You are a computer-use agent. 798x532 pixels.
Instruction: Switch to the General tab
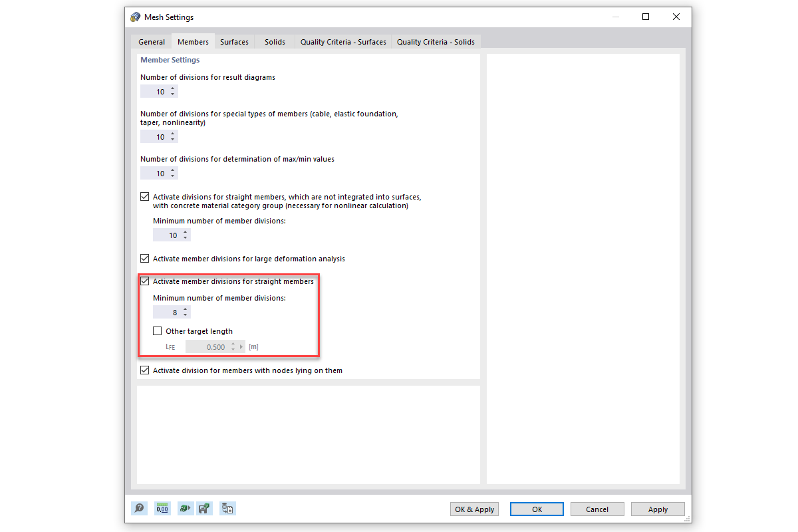coord(151,41)
